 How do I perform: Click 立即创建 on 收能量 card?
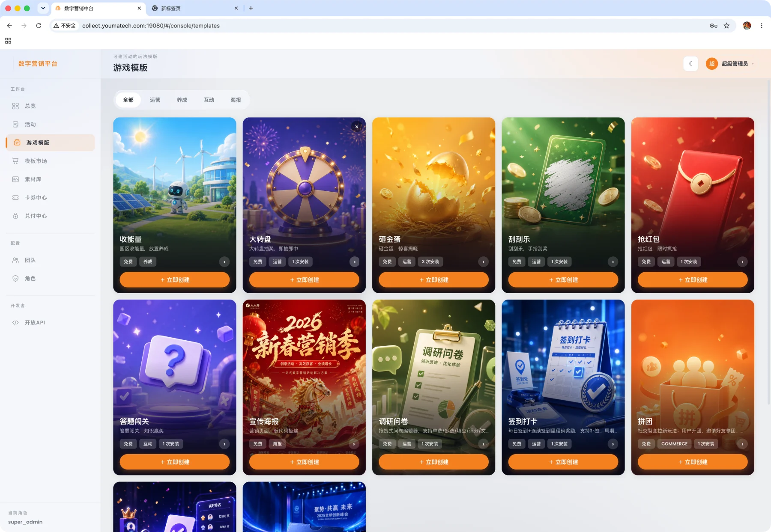[175, 280]
